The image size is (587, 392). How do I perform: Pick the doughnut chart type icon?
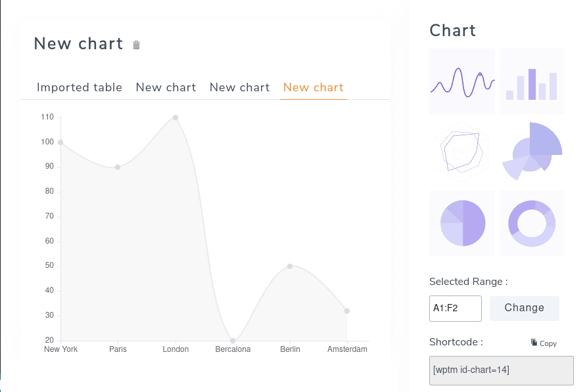point(532,223)
